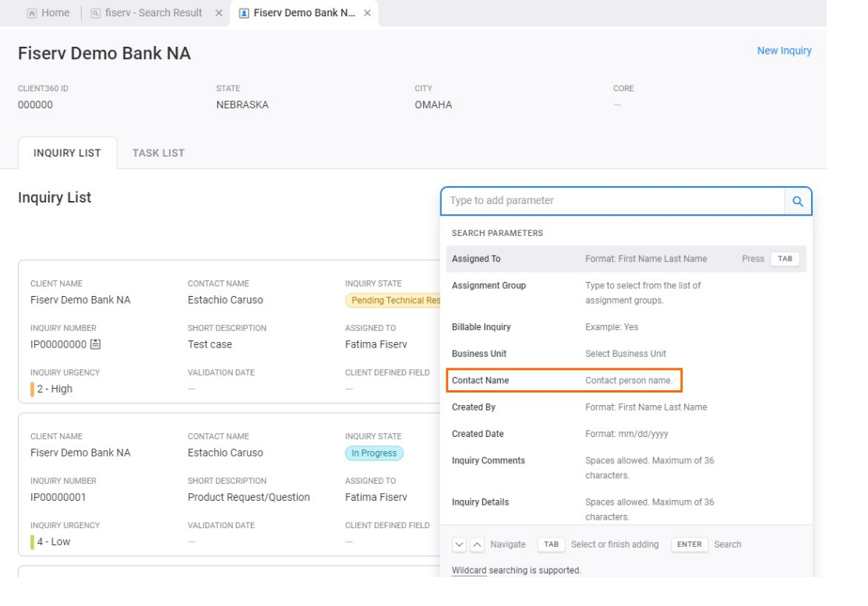Viewport: 868px width, 606px height.
Task: Select the INQUIRY LIST tab
Action: pos(67,153)
